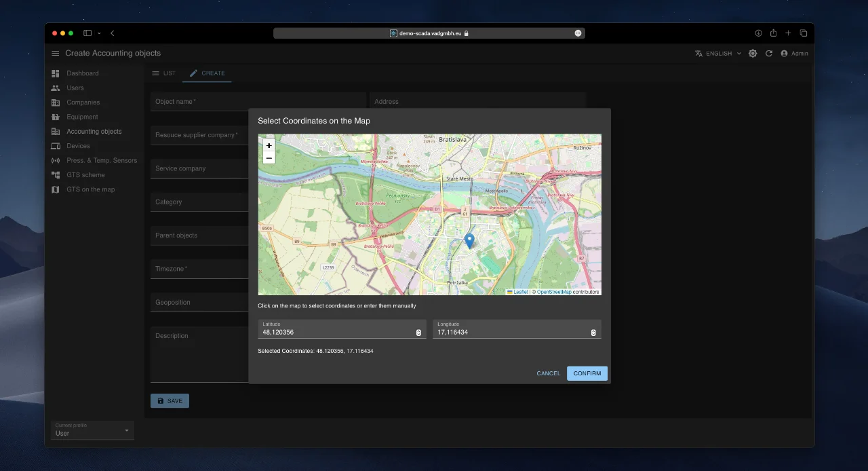Click the Safari sidebar toggle icon
868x471 pixels.
pyautogui.click(x=87, y=33)
